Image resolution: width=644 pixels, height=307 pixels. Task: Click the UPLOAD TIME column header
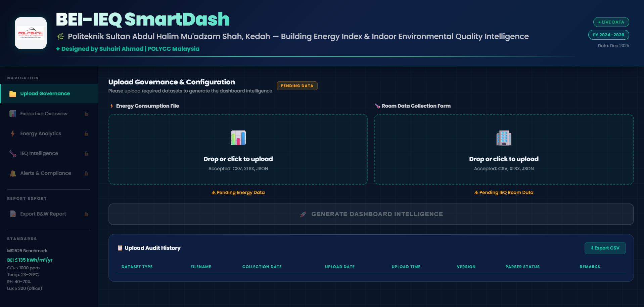[x=406, y=267]
